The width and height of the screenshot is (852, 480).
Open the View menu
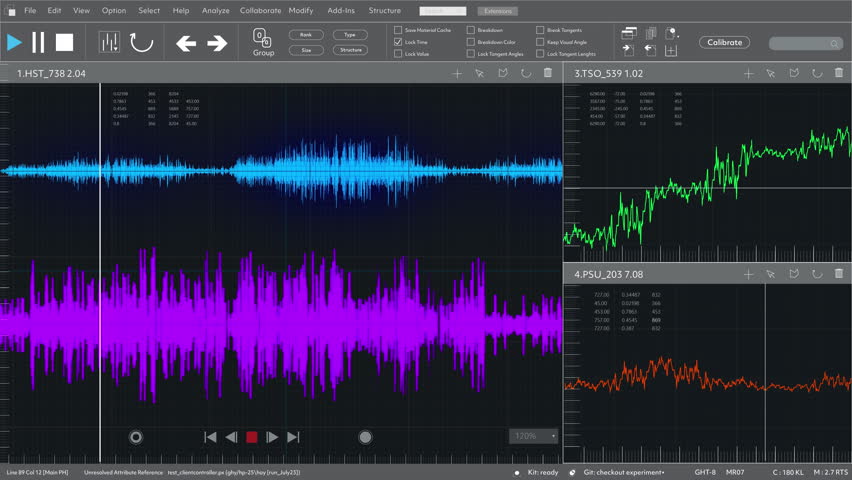(82, 10)
